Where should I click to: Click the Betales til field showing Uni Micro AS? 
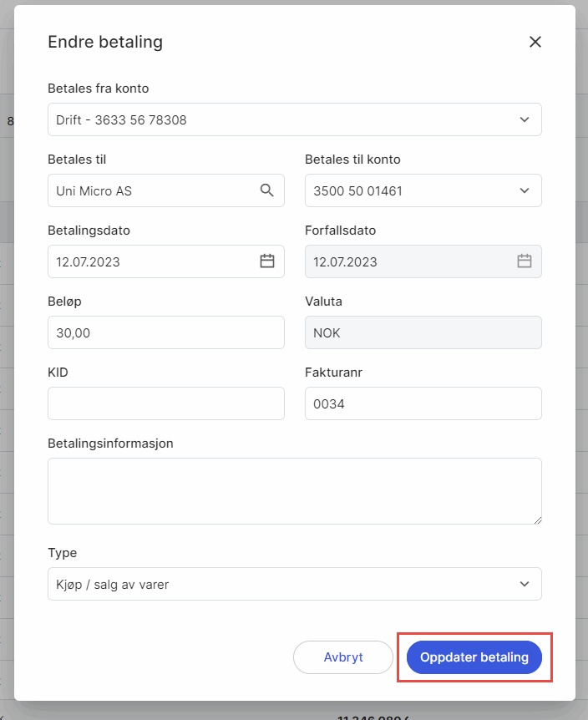coord(150,190)
